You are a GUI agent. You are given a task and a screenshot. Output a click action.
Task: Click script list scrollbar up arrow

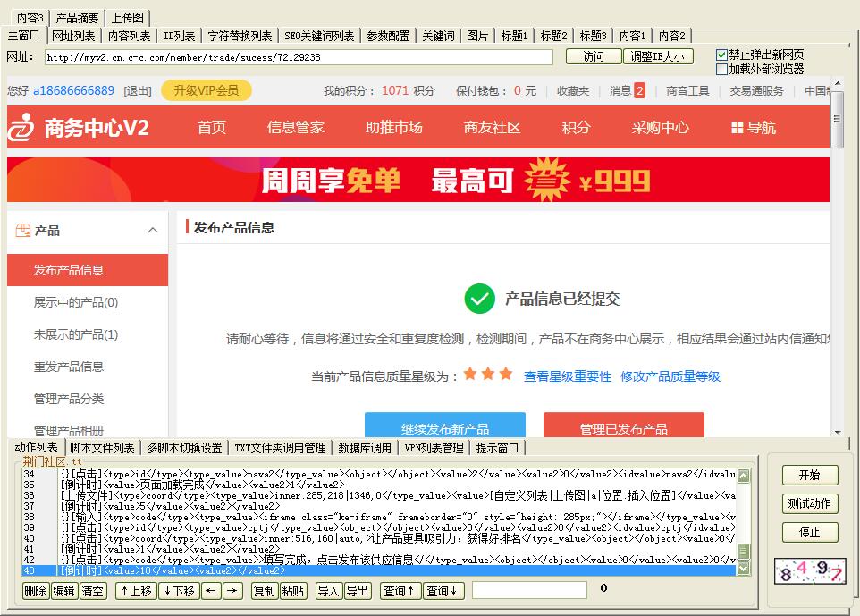[744, 476]
